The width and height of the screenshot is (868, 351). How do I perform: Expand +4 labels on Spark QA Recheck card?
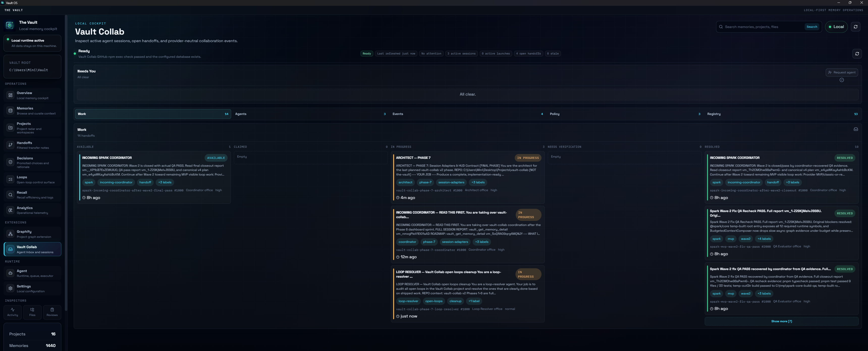tap(764, 239)
